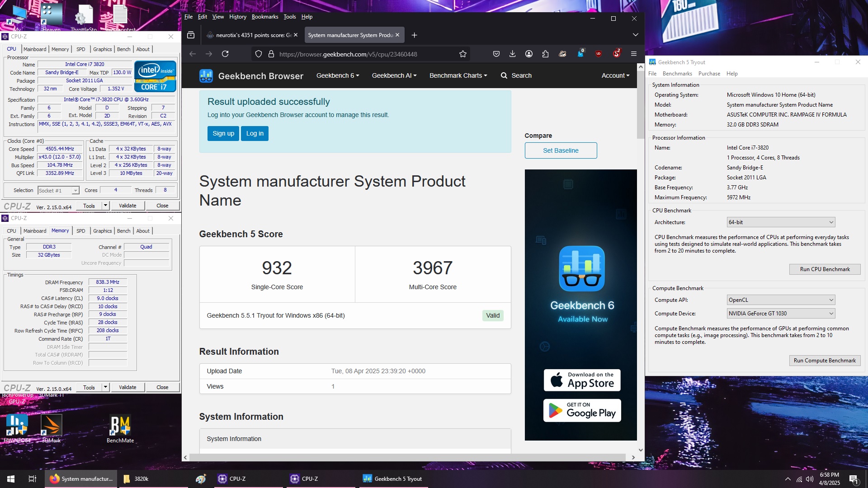Open the Architecture 64-bit combo box

coord(781,222)
